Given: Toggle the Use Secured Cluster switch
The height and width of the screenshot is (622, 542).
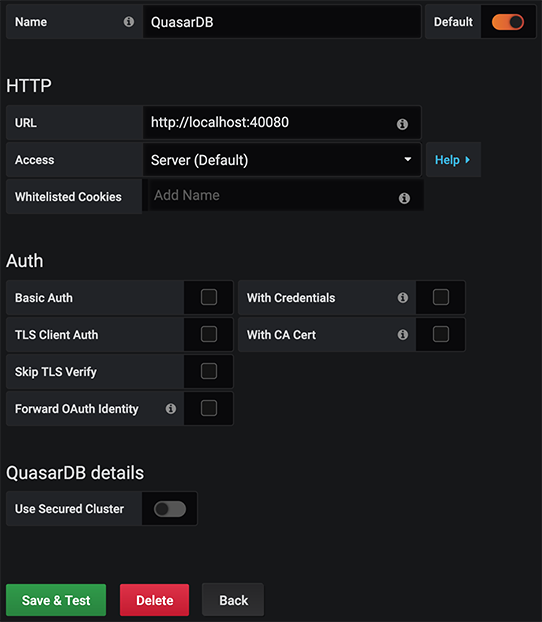Looking at the screenshot, I should (170, 509).
